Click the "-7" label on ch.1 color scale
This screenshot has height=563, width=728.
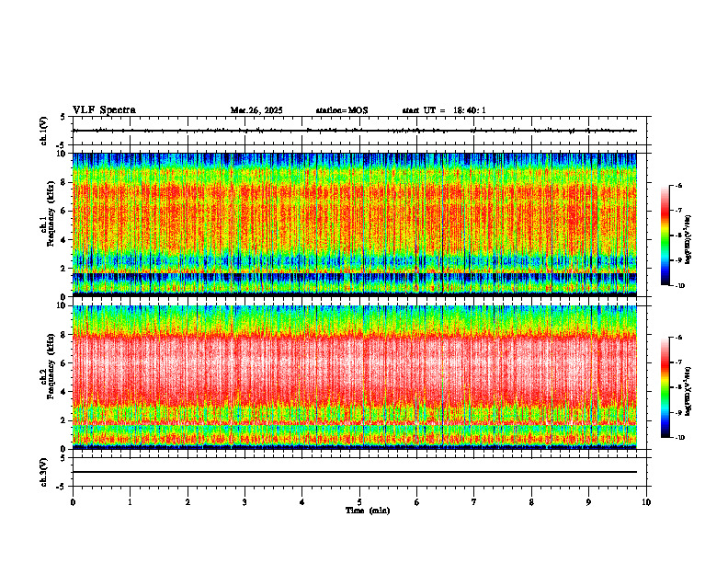click(x=678, y=211)
